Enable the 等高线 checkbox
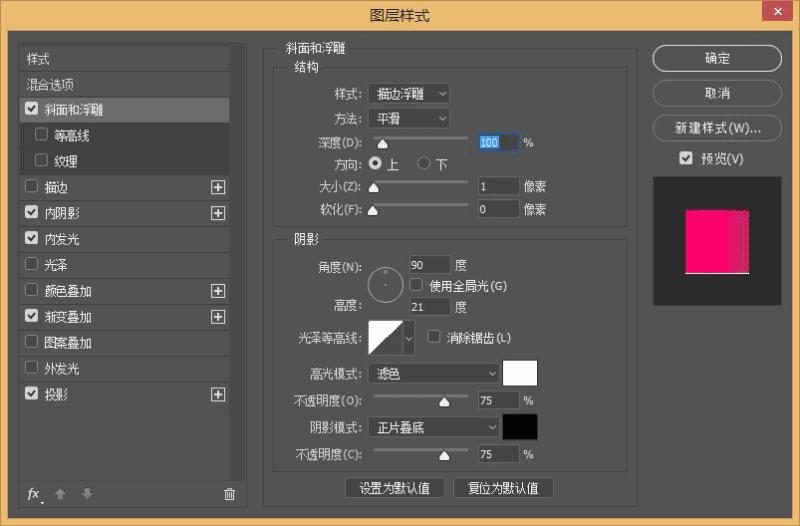Screen dimensions: 800x526 point(41,135)
